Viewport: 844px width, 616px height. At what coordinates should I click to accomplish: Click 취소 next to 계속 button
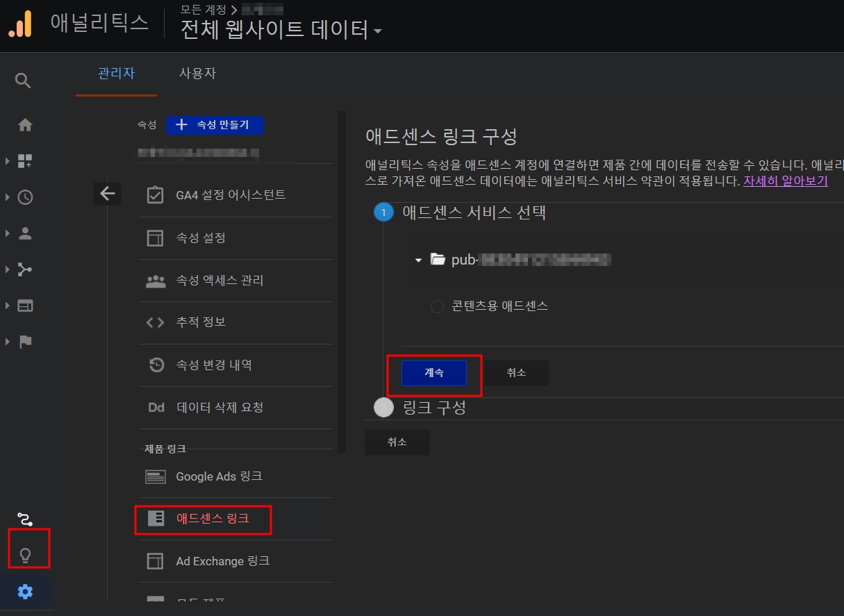(516, 373)
